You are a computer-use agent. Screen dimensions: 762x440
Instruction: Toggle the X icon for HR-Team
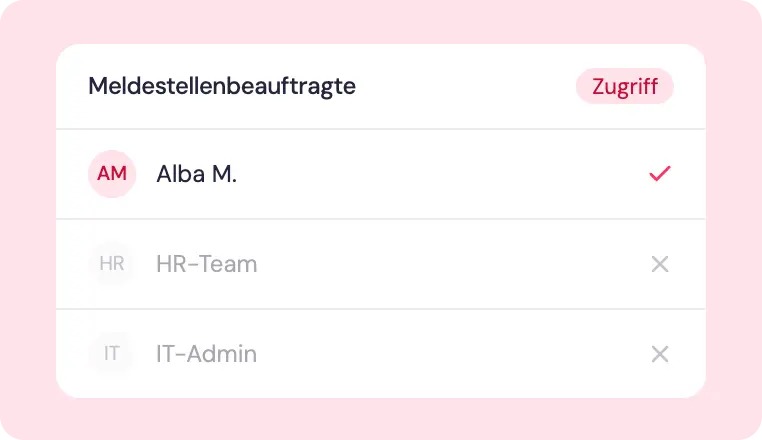(660, 264)
